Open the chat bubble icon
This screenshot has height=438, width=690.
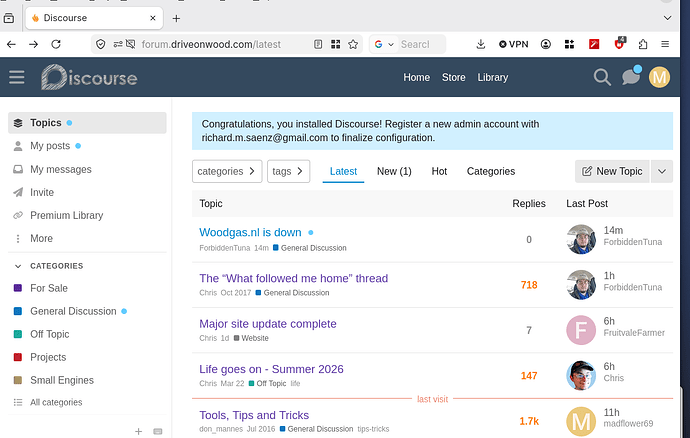pyautogui.click(x=631, y=77)
